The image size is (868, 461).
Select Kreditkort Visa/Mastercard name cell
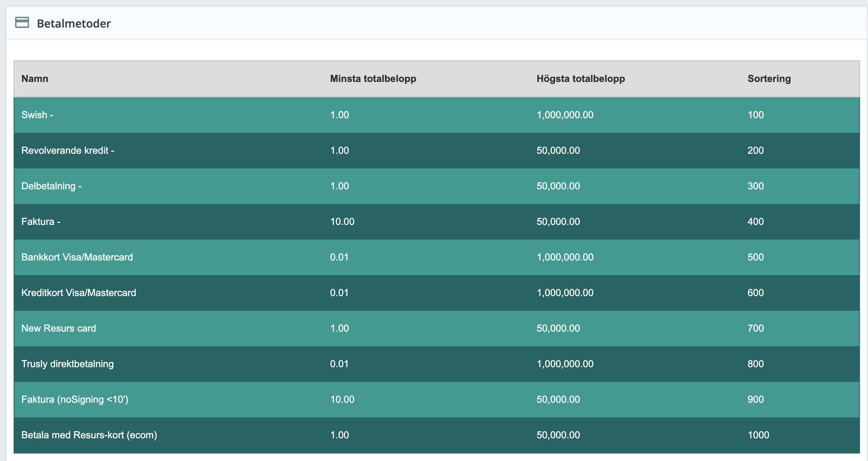[x=78, y=293]
